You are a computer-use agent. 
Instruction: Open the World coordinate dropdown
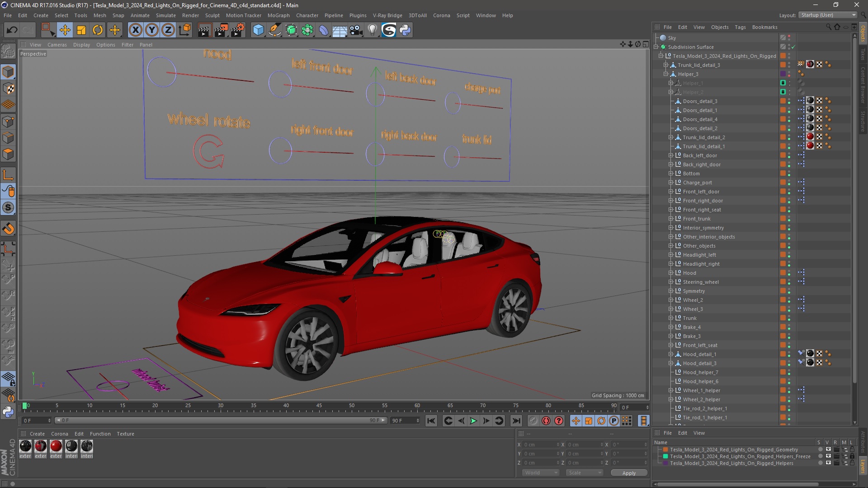pyautogui.click(x=541, y=473)
